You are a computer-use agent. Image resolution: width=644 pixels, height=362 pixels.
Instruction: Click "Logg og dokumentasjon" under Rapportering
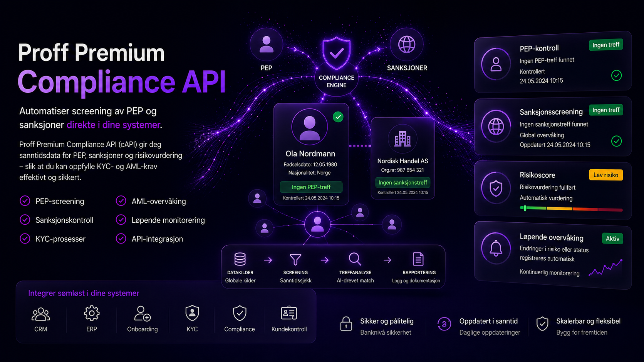point(416,281)
